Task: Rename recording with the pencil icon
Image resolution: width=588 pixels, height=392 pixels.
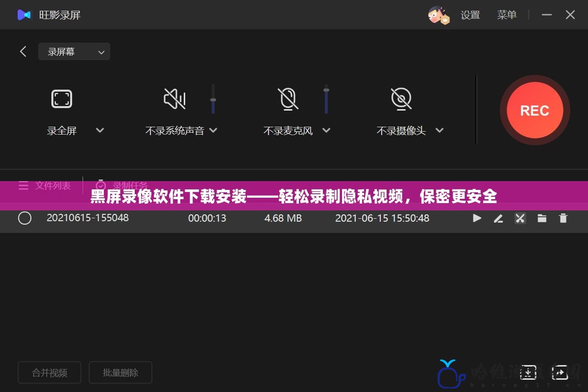Action: point(498,218)
